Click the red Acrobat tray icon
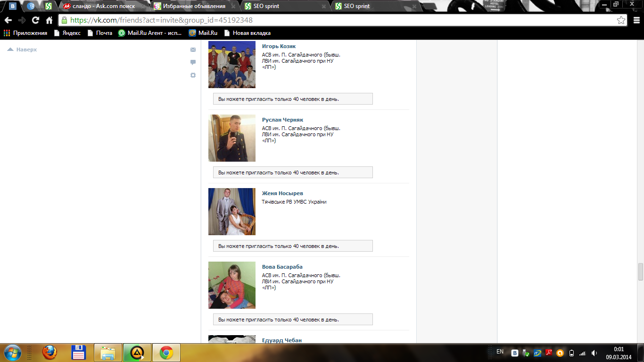The image size is (644, 362). (549, 353)
